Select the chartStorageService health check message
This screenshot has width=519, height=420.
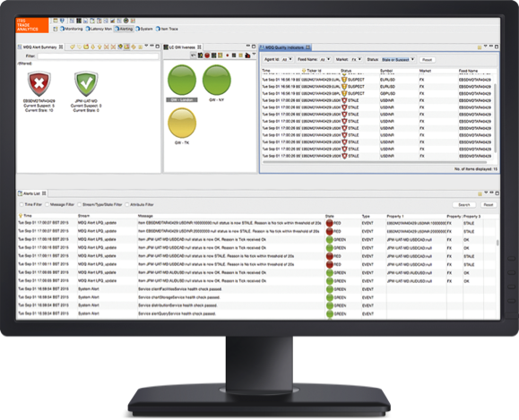coord(178,297)
